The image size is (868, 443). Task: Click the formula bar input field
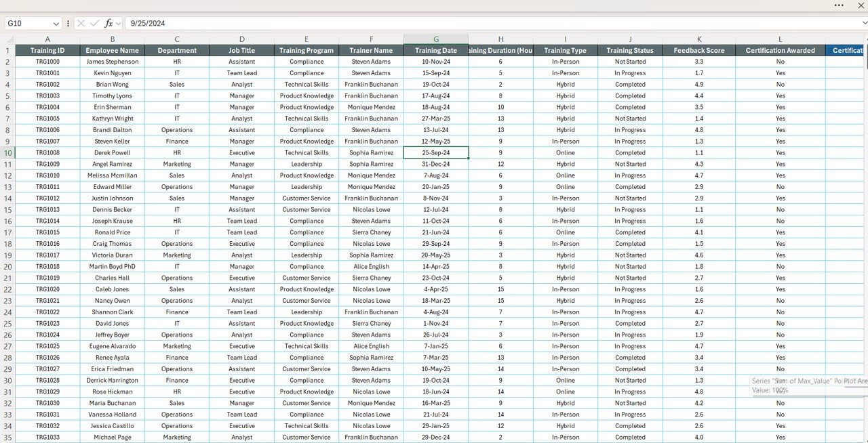pyautogui.click(x=271, y=22)
